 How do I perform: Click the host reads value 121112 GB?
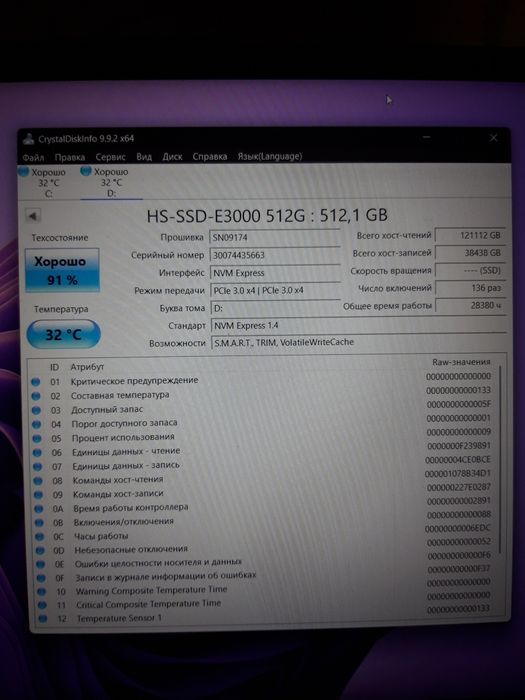pos(470,236)
